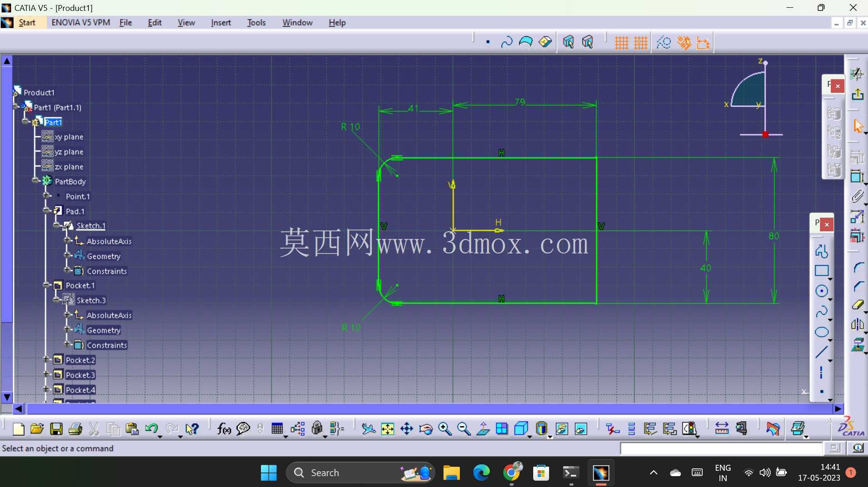The height and width of the screenshot is (487, 868).
Task: Select the Normal View icon
Action: 483,429
